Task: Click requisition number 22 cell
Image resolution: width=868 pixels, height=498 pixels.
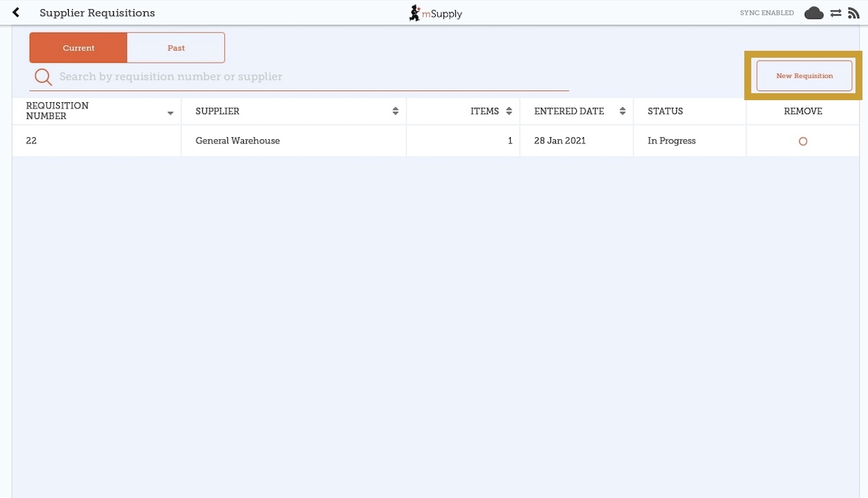Action: [x=31, y=140]
